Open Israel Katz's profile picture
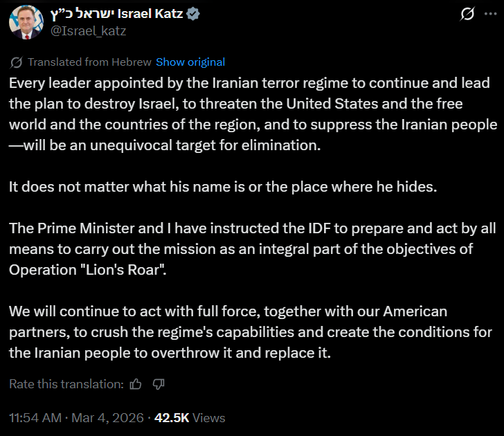Screen dimensions: 504x436 click(24, 23)
